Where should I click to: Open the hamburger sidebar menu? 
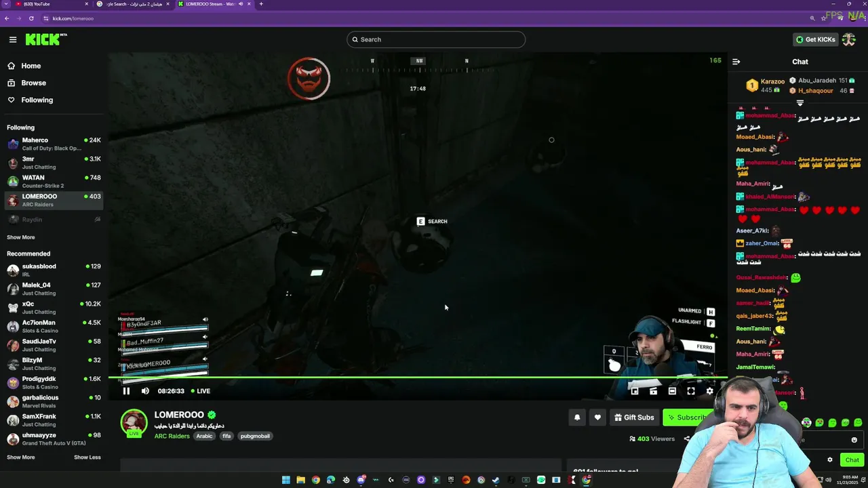click(x=13, y=39)
